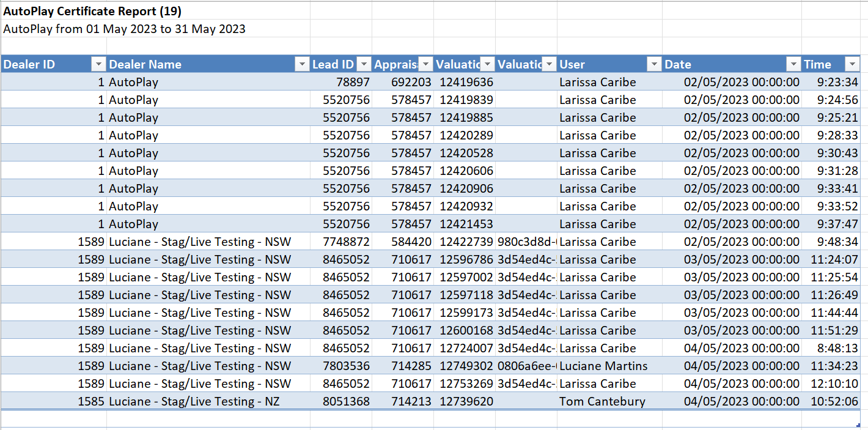The width and height of the screenshot is (868, 430).
Task: Select valuation cell 12421453
Action: pyautogui.click(x=465, y=224)
